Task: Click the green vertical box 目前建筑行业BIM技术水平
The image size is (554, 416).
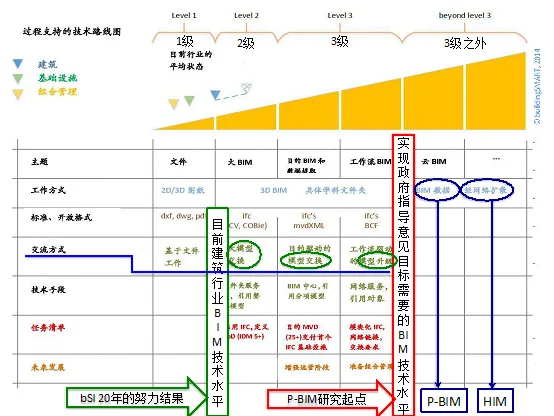Action: [218, 312]
